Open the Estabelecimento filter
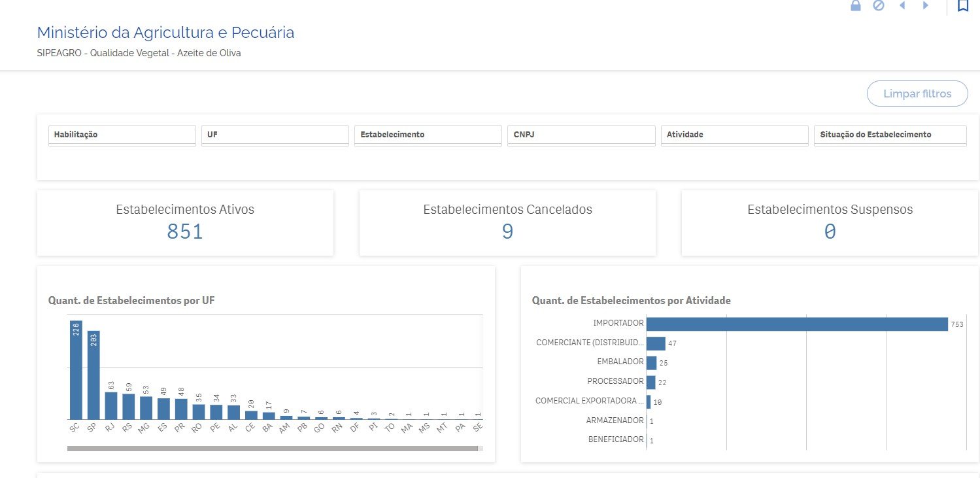The image size is (980, 478). 428,135
